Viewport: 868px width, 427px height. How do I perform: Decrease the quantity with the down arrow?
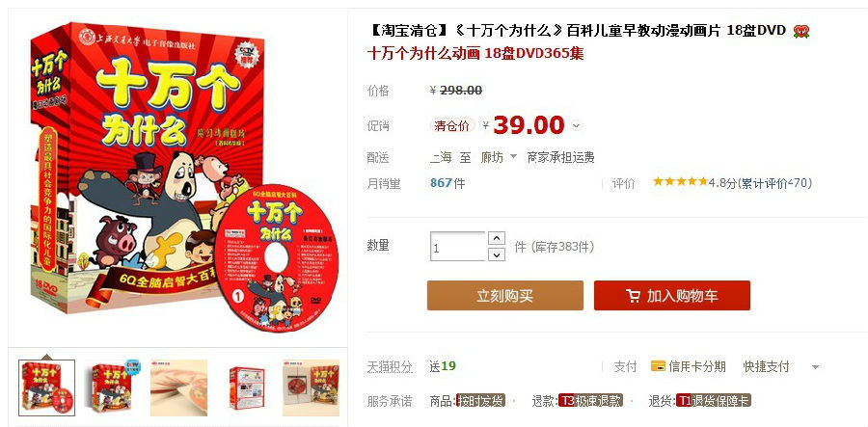tap(497, 254)
